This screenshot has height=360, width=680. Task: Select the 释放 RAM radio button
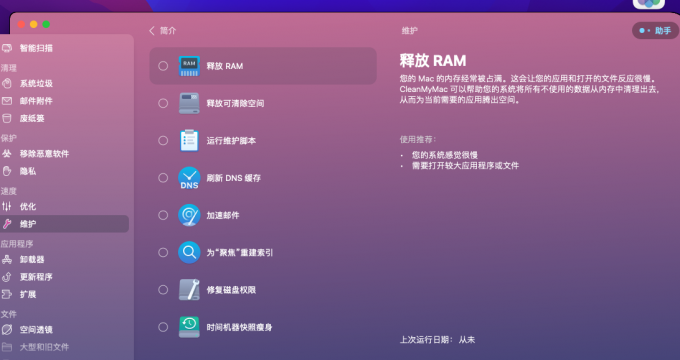(x=163, y=66)
